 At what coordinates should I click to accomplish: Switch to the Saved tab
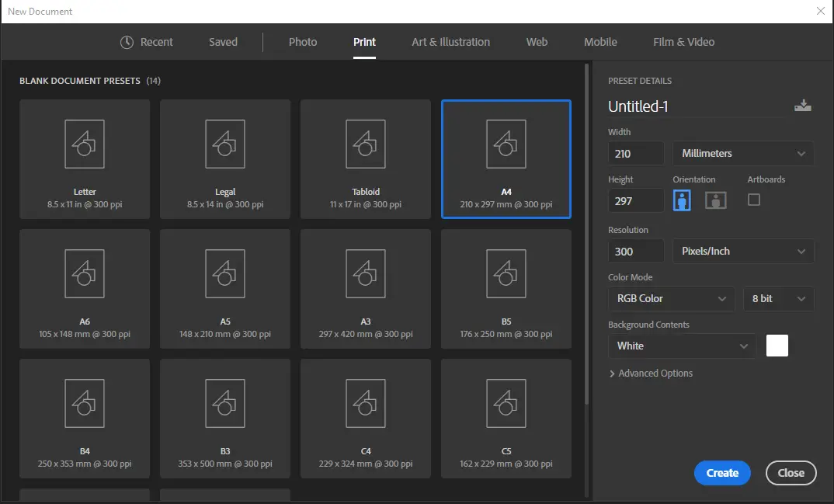[x=223, y=42]
